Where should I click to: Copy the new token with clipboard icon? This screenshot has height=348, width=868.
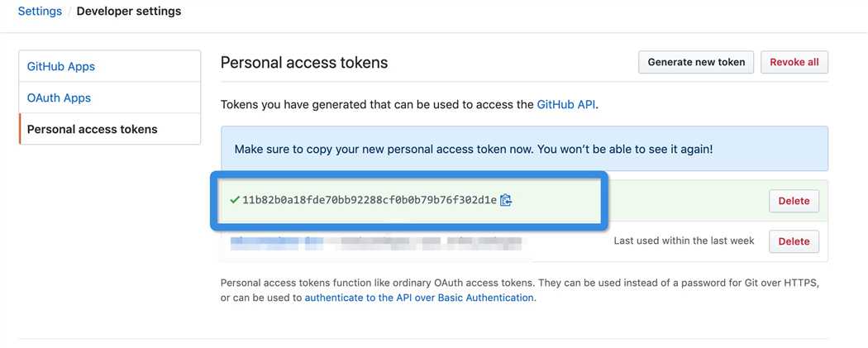coord(505,200)
